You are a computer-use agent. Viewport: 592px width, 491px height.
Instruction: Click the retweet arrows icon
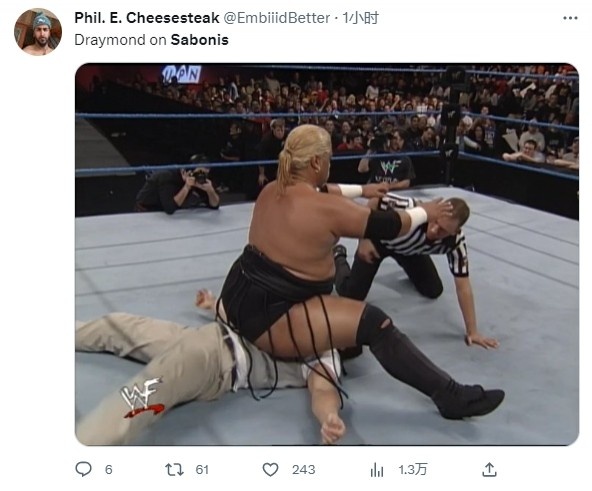pos(174,469)
